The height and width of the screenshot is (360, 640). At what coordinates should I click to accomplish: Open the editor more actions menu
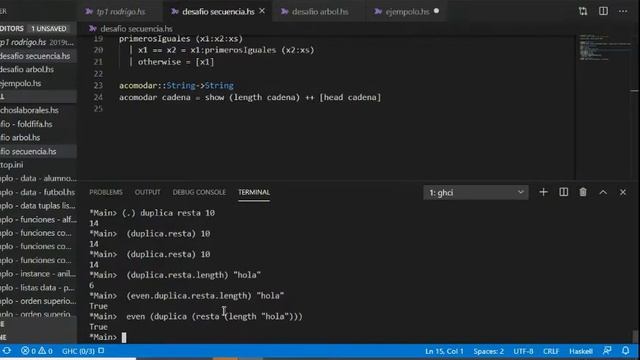(623, 11)
